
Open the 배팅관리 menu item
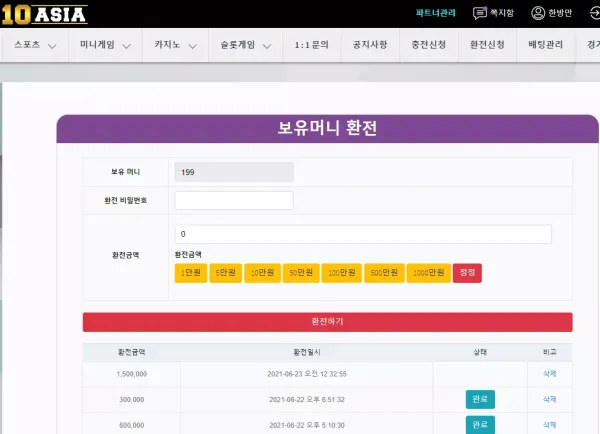546,45
